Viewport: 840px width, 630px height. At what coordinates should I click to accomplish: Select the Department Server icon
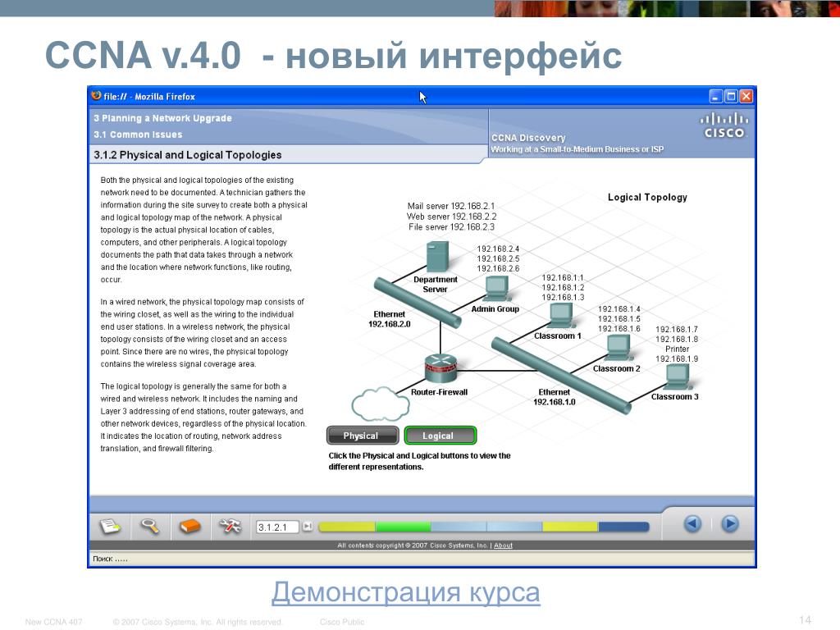(x=437, y=256)
